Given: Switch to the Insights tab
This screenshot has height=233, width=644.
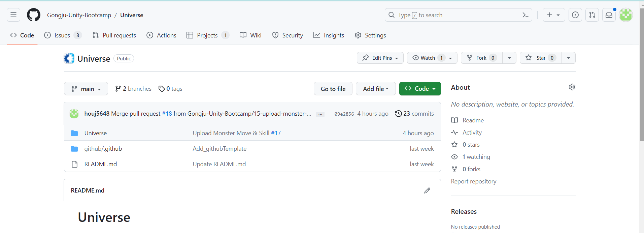Looking at the screenshot, I should [329, 35].
